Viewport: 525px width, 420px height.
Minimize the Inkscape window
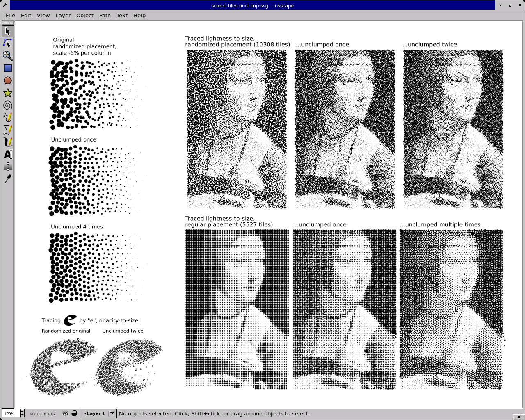click(x=500, y=5)
